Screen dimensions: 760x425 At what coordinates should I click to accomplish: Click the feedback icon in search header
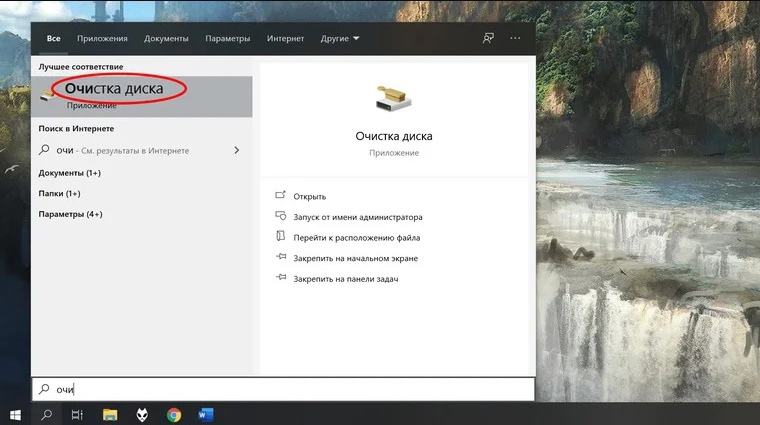pyautogui.click(x=488, y=38)
